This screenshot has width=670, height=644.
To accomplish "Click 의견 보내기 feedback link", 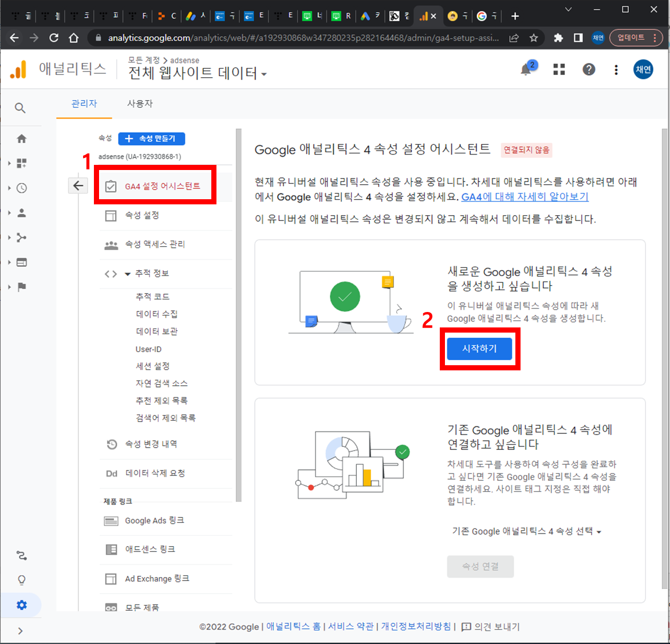I will tap(491, 626).
